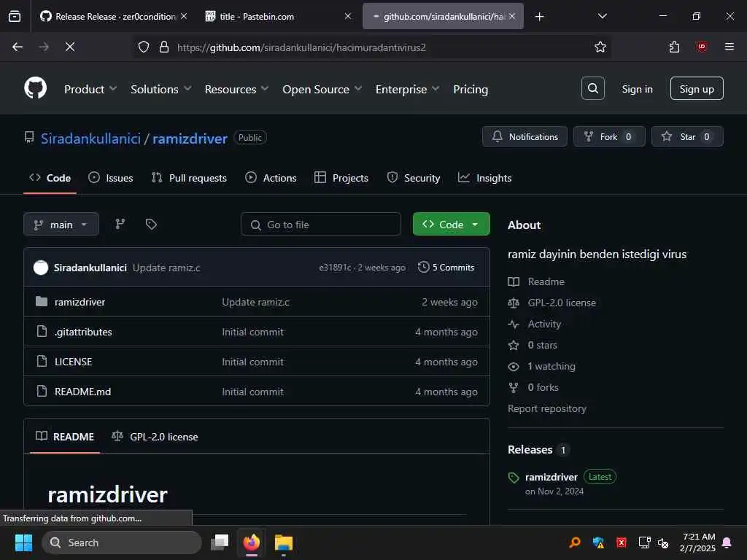Click red X tray icon
The width and height of the screenshot is (747, 560).
[x=622, y=542]
